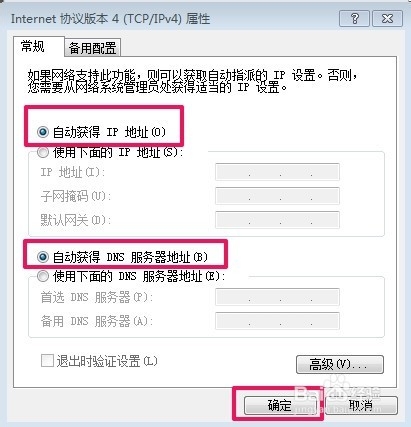
Task: Enable 退出时验证设置 checkbox
Action: coord(47,361)
